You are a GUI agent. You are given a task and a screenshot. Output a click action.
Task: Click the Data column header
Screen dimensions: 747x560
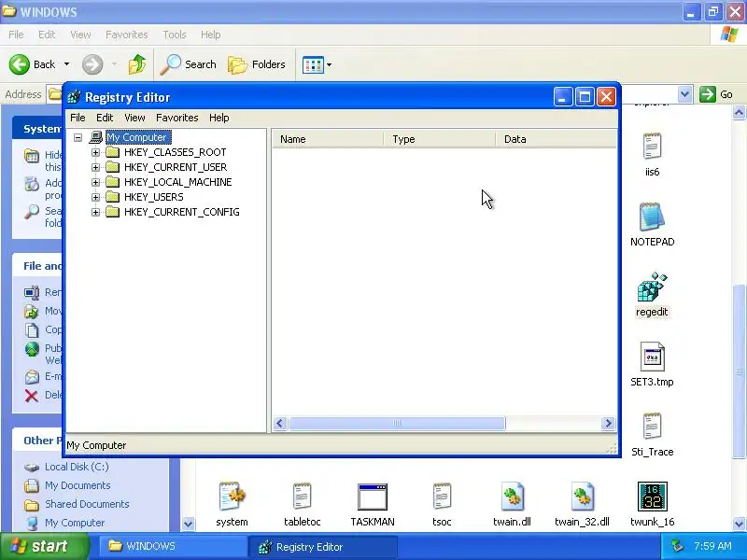coord(556,139)
